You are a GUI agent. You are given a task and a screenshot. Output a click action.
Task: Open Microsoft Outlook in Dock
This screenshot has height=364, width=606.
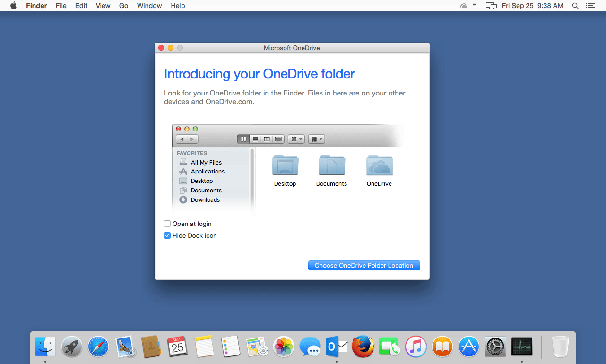337,347
